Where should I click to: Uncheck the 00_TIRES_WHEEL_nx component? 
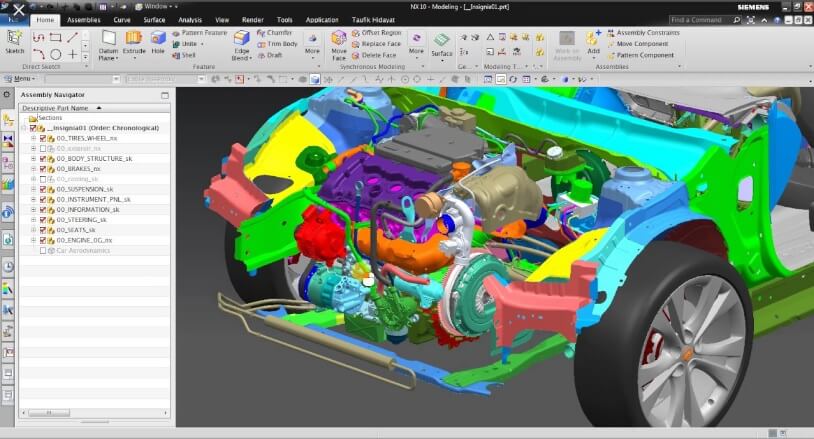[x=43, y=139]
